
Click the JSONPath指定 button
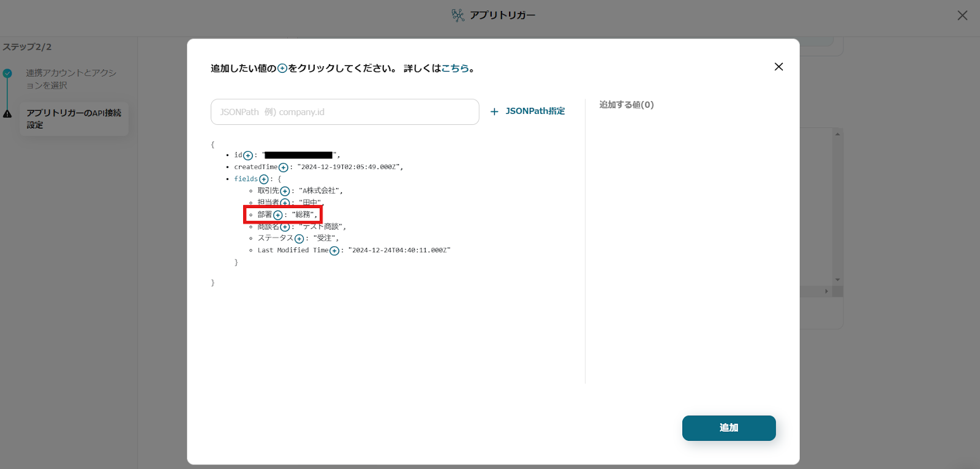pyautogui.click(x=528, y=111)
